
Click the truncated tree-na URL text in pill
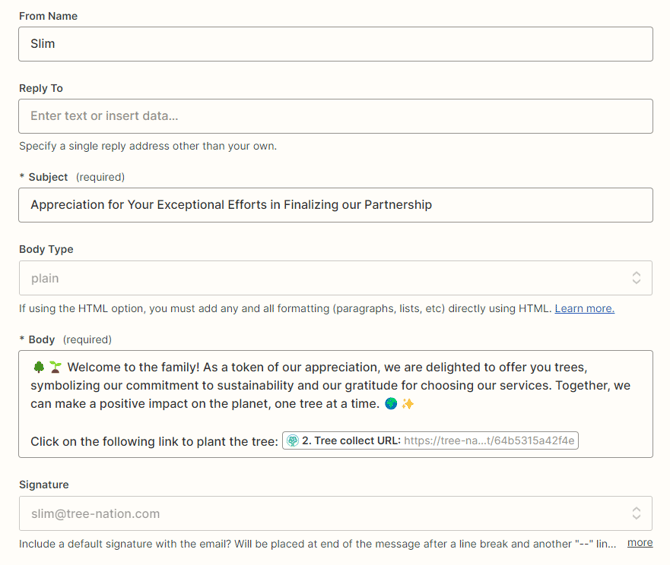(490, 441)
